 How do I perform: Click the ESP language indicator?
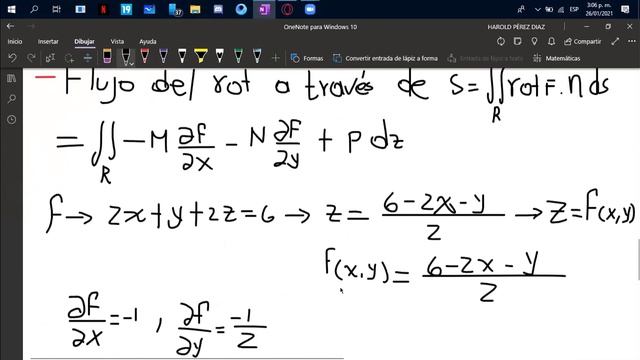click(x=574, y=9)
